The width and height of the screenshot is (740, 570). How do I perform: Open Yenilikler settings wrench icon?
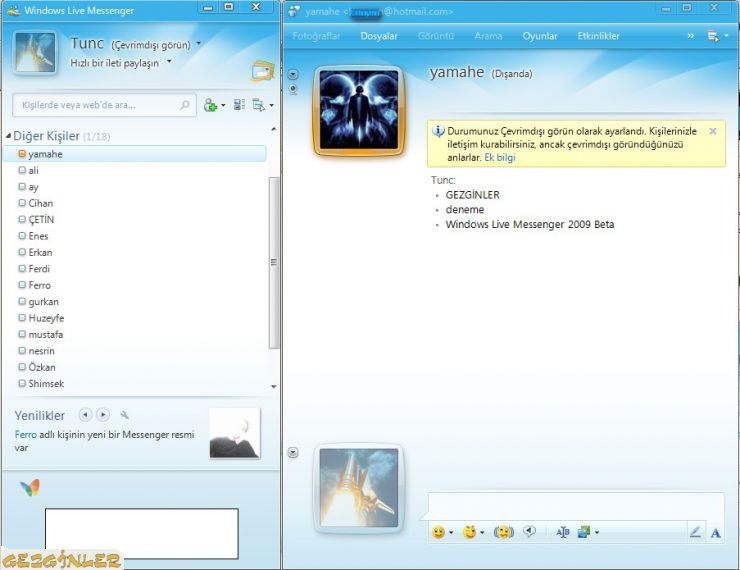pyautogui.click(x=124, y=415)
